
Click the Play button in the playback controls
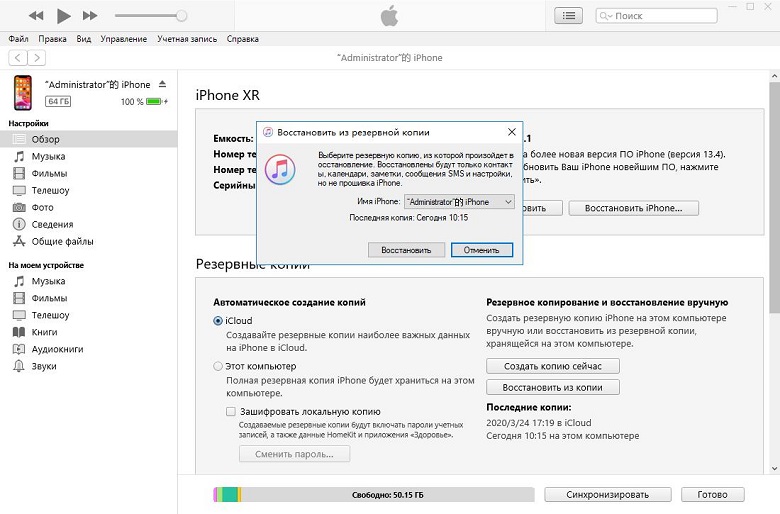click(64, 16)
